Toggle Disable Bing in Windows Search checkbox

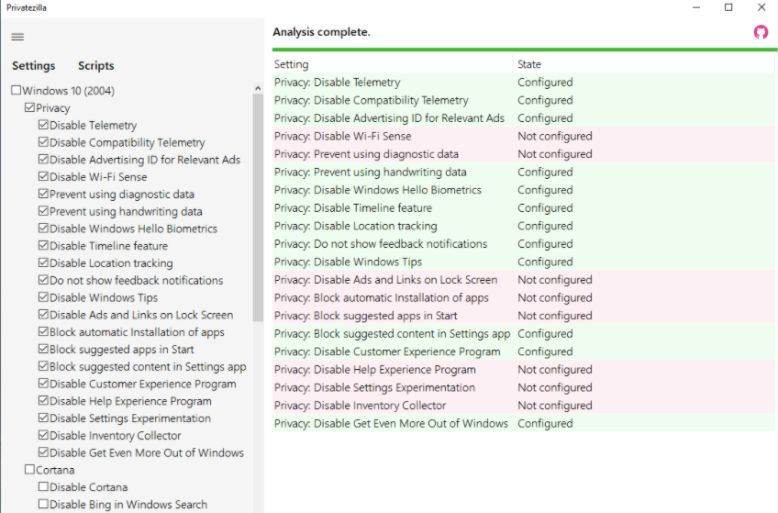pyautogui.click(x=43, y=504)
